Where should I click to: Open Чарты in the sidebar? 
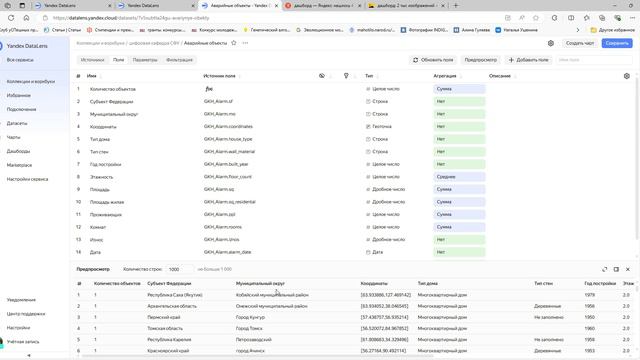point(13,138)
